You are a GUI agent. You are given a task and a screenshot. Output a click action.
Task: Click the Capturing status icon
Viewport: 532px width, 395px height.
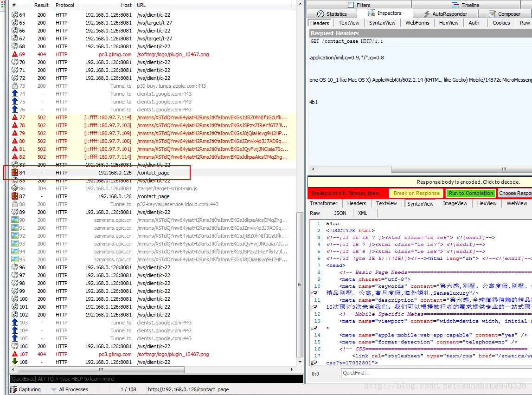[x=13, y=389]
